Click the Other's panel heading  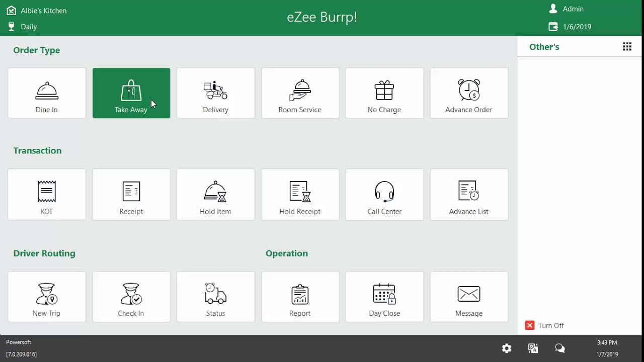[x=544, y=47]
